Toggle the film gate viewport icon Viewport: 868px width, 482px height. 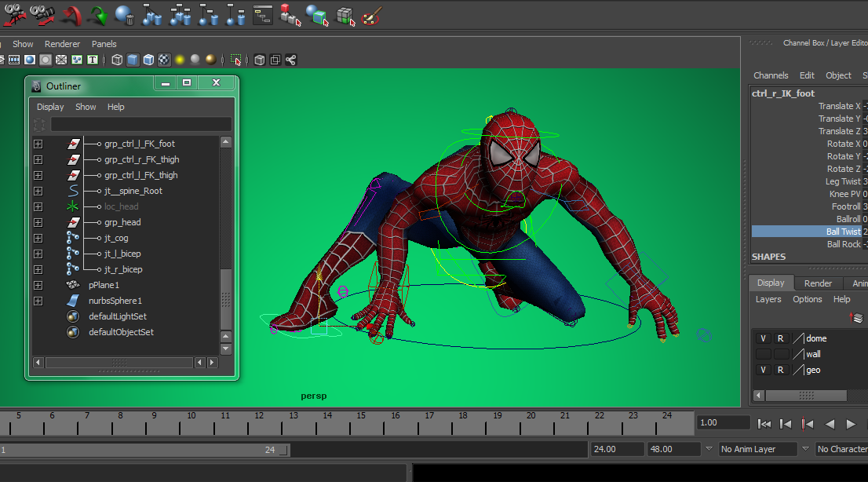14,60
